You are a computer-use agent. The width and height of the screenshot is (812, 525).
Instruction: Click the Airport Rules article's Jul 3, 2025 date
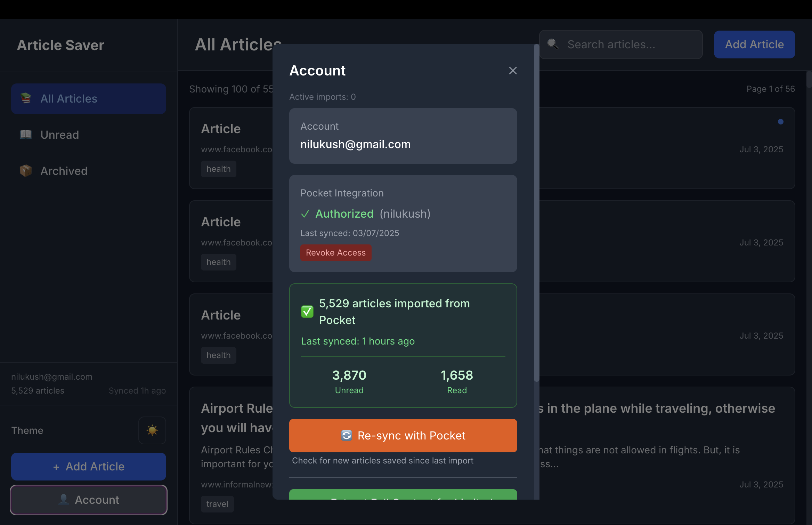click(761, 485)
